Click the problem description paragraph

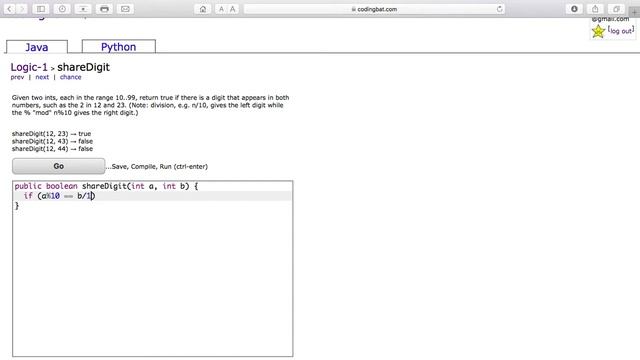pos(150,105)
